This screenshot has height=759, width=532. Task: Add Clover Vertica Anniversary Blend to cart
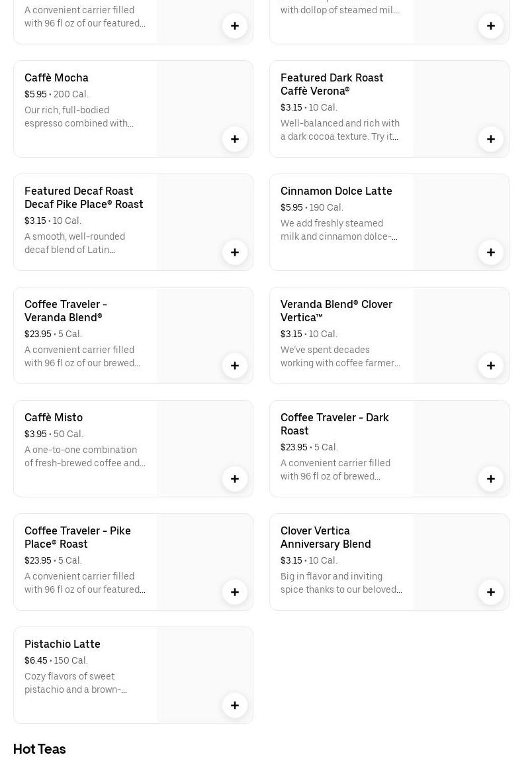point(491,592)
